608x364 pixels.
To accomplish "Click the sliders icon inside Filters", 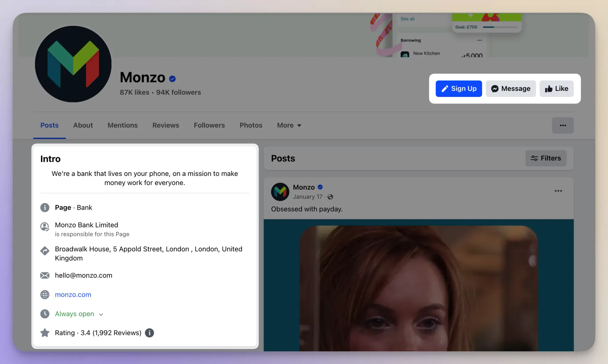I will pyautogui.click(x=534, y=158).
